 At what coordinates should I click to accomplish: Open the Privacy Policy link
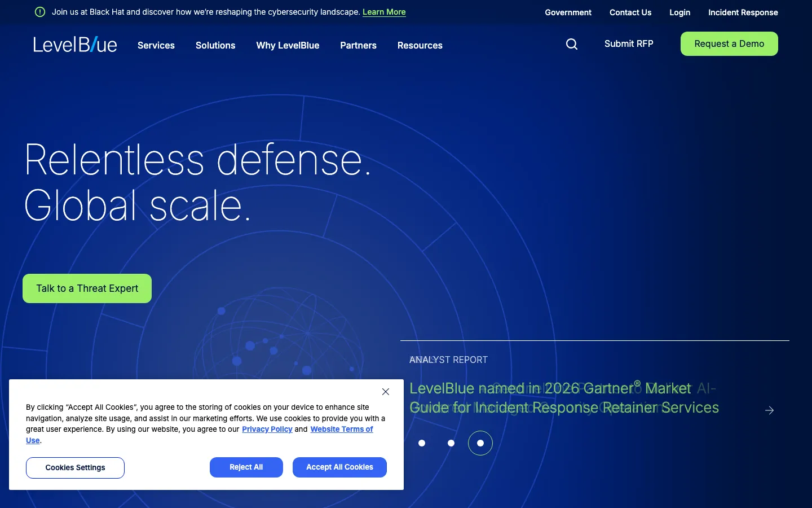pyautogui.click(x=267, y=429)
